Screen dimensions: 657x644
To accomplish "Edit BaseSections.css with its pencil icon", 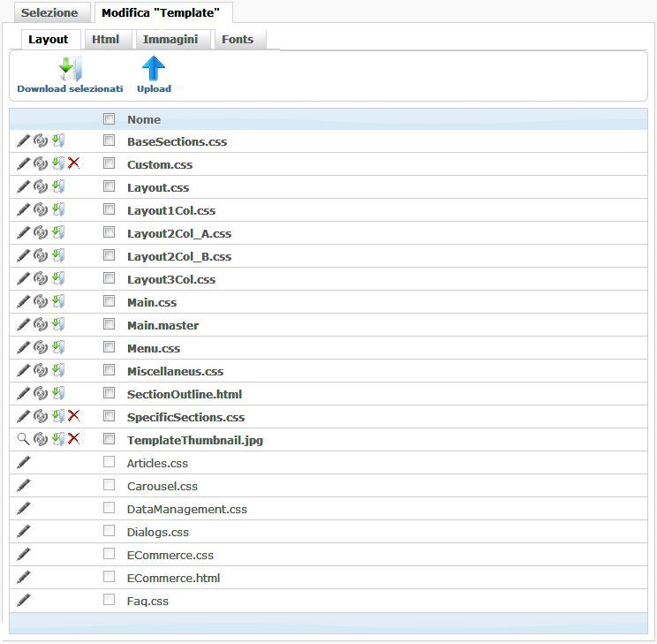I will coord(24,140).
